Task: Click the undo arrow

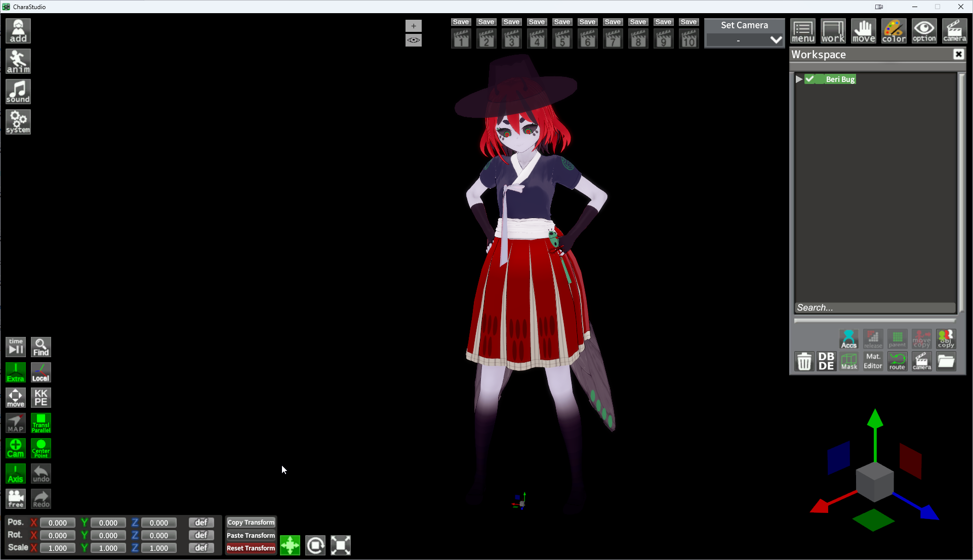Action: point(41,473)
